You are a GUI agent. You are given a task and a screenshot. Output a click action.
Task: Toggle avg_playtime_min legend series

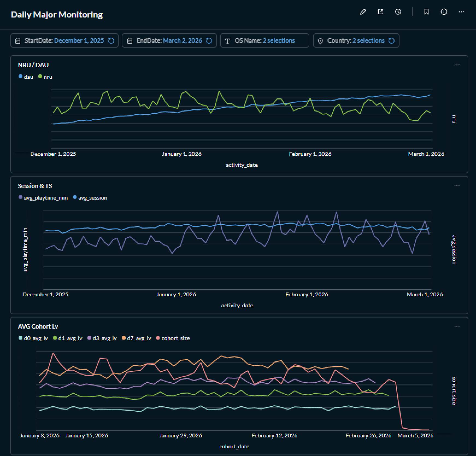click(43, 198)
